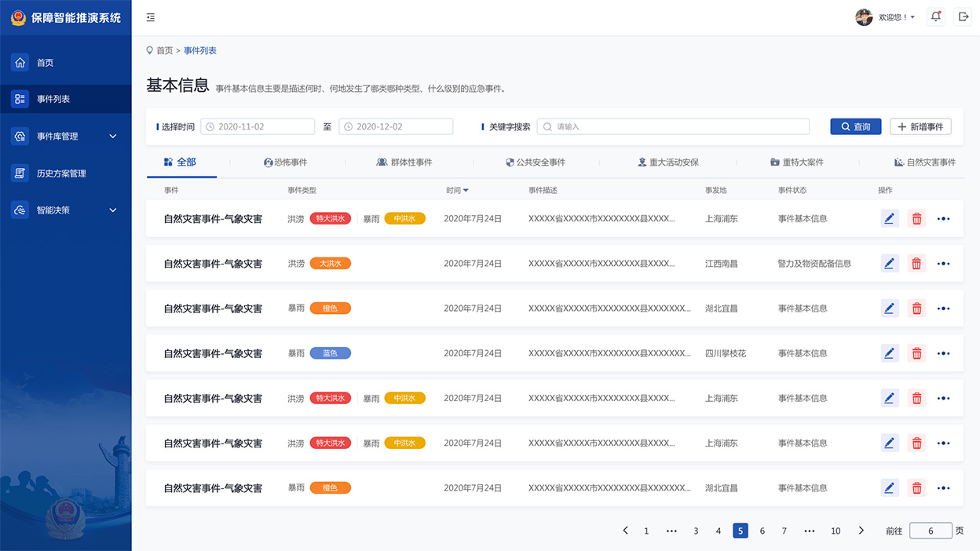Image resolution: width=980 pixels, height=551 pixels.
Task: Open notifications via the bell icon
Action: [935, 16]
